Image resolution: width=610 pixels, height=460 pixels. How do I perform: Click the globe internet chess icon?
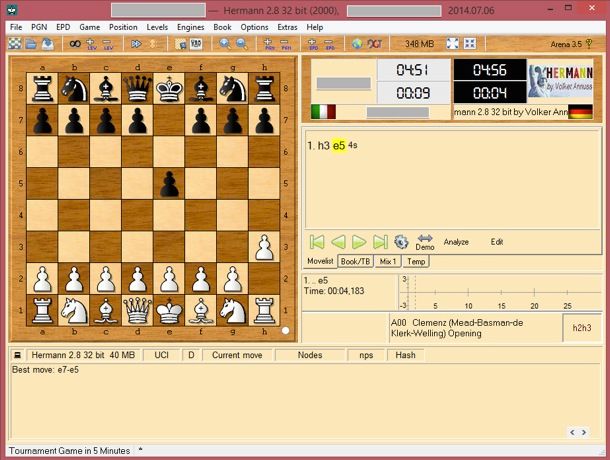pyautogui.click(x=357, y=44)
